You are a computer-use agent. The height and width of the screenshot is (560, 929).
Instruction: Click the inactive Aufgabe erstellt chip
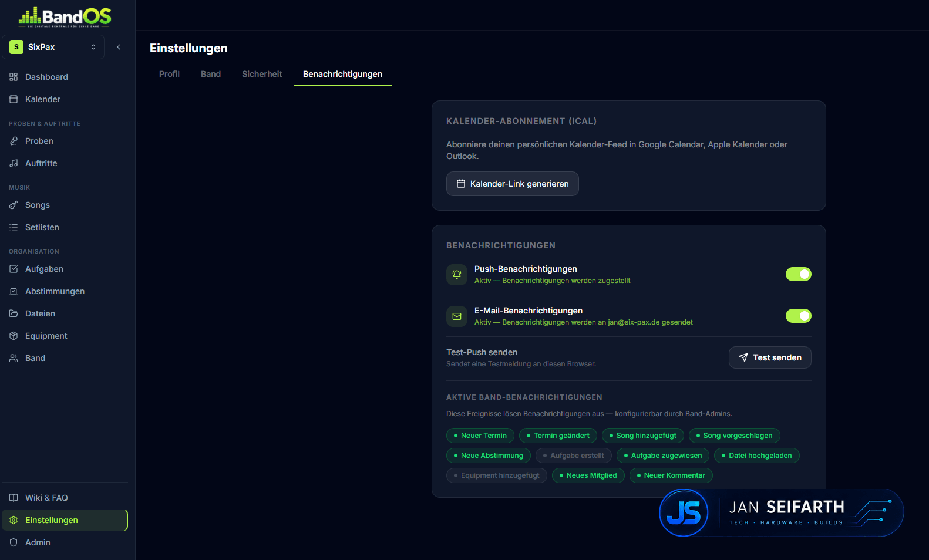tap(574, 456)
